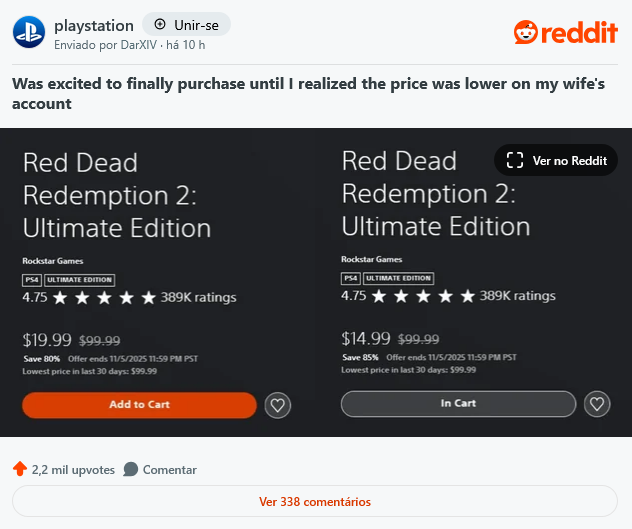Click the In Cart button
Image resolution: width=632 pixels, height=529 pixels.
coord(458,404)
